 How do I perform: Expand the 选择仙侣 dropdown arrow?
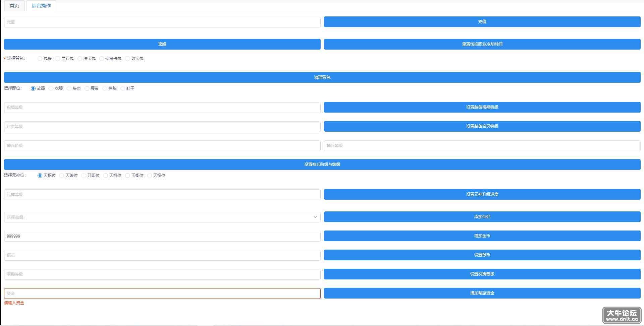tap(315, 217)
